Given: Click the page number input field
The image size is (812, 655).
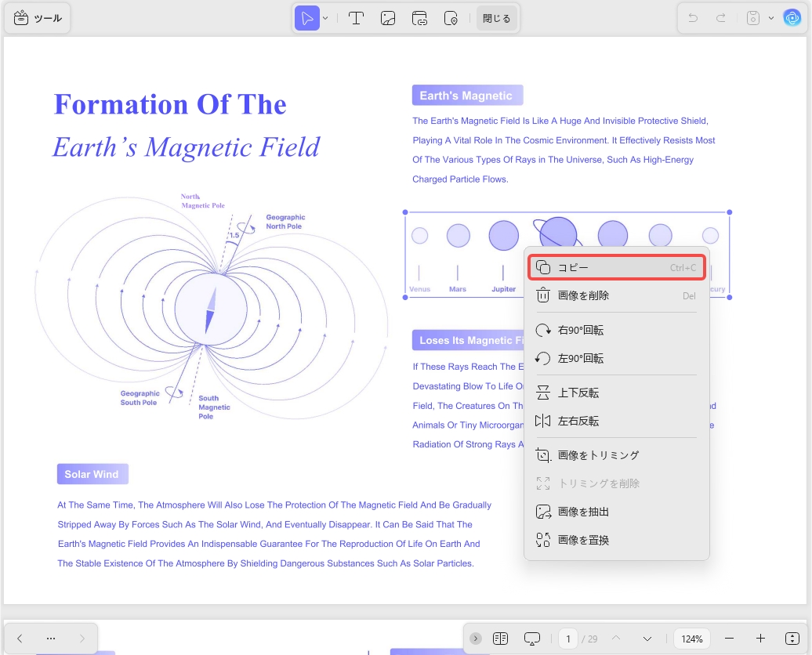Looking at the screenshot, I should (x=568, y=639).
